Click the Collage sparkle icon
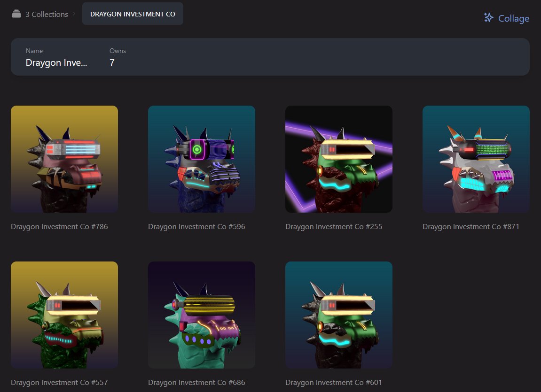This screenshot has height=392, width=541. click(x=488, y=17)
